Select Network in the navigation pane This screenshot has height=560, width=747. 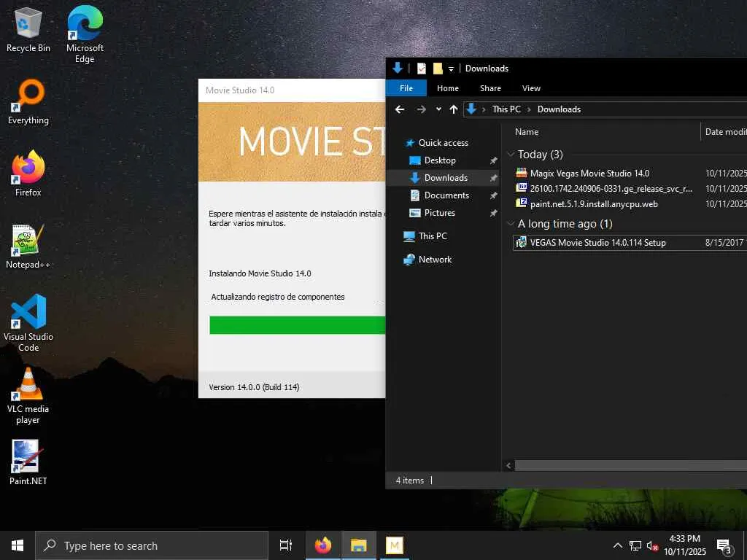pyautogui.click(x=435, y=260)
